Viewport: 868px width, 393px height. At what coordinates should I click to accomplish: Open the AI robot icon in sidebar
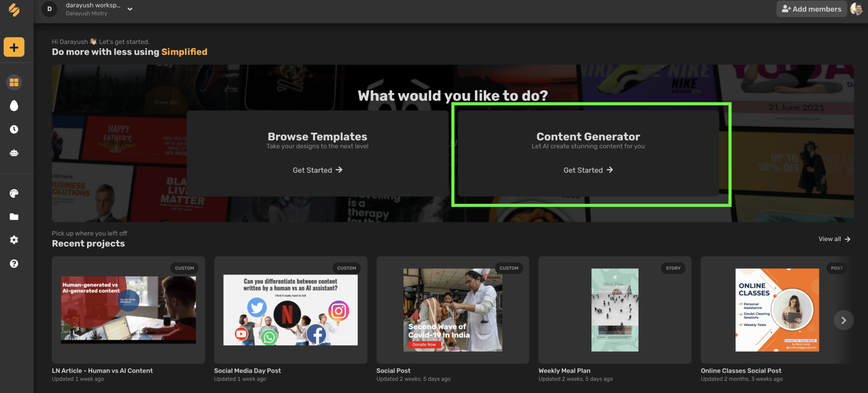(x=14, y=153)
